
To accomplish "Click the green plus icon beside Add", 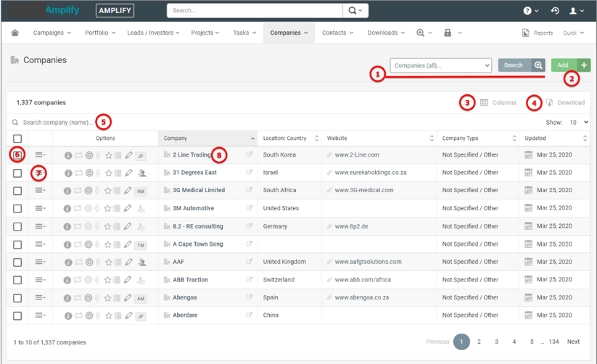I will tap(584, 65).
